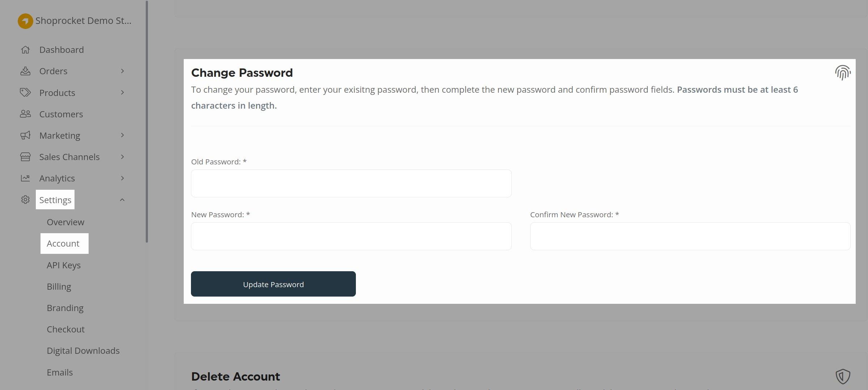Collapse the Settings submenu chevron
Viewport: 868px width, 390px height.
(x=122, y=200)
